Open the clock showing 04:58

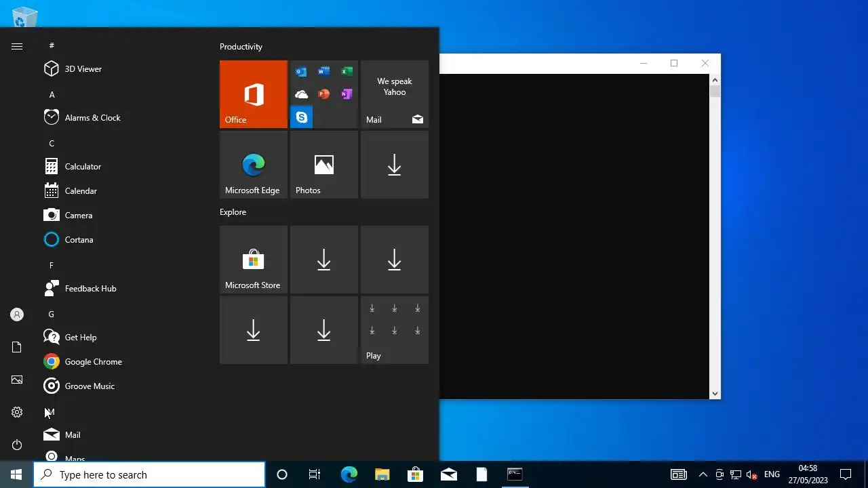point(808,474)
